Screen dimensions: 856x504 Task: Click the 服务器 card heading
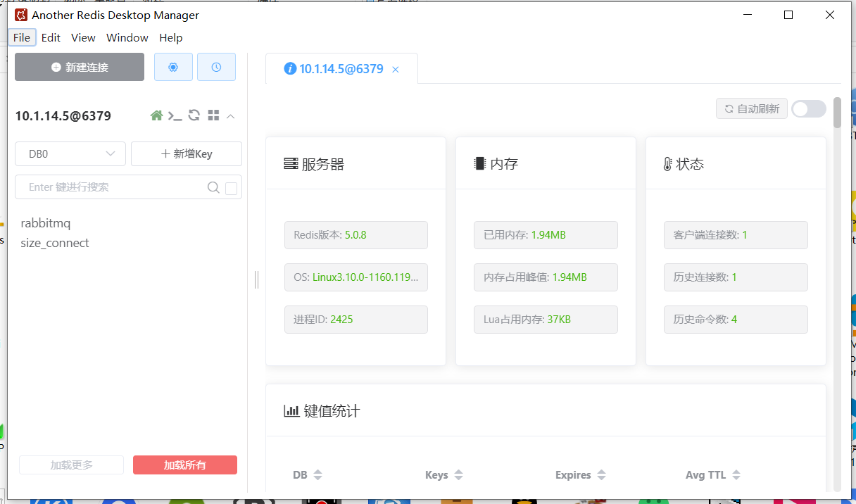314,164
